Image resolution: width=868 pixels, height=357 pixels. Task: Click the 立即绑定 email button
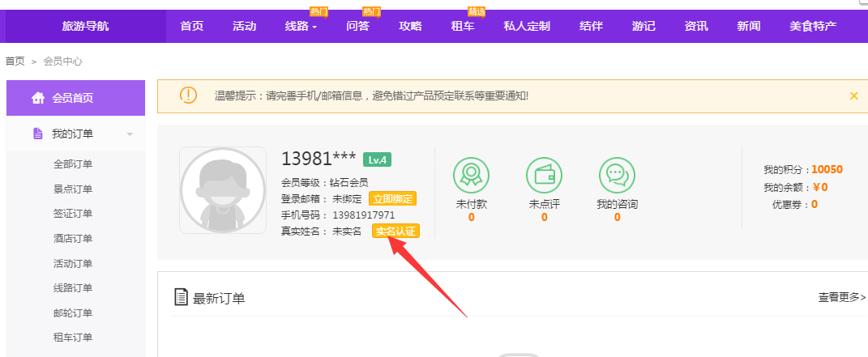(x=393, y=198)
